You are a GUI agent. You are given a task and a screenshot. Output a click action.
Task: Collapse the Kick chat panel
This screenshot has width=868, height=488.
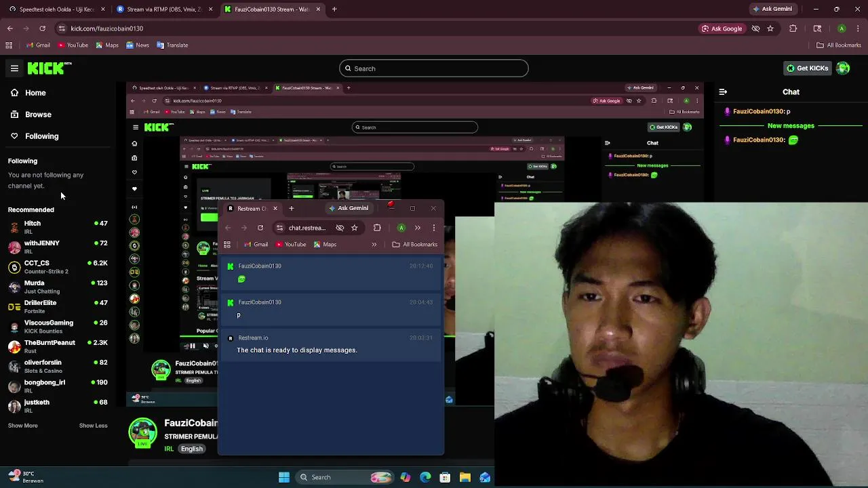click(723, 91)
